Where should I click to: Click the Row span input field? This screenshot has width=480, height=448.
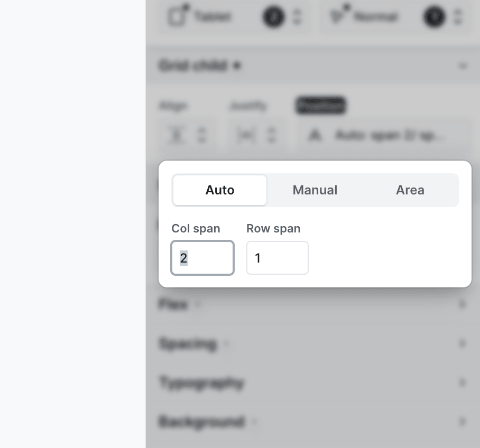pos(278,258)
